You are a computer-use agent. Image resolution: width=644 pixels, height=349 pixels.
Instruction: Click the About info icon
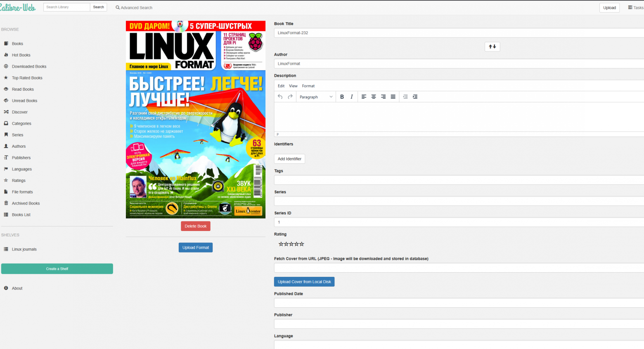click(x=6, y=288)
